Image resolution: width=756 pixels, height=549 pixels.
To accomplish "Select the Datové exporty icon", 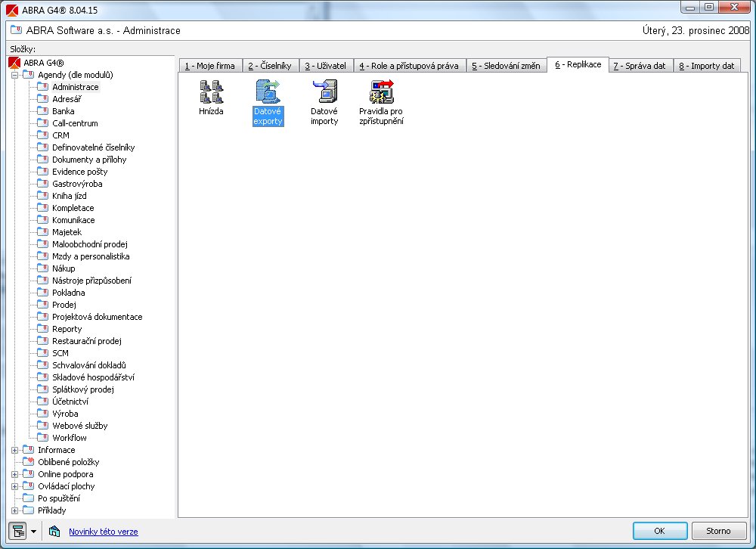I will 268,91.
